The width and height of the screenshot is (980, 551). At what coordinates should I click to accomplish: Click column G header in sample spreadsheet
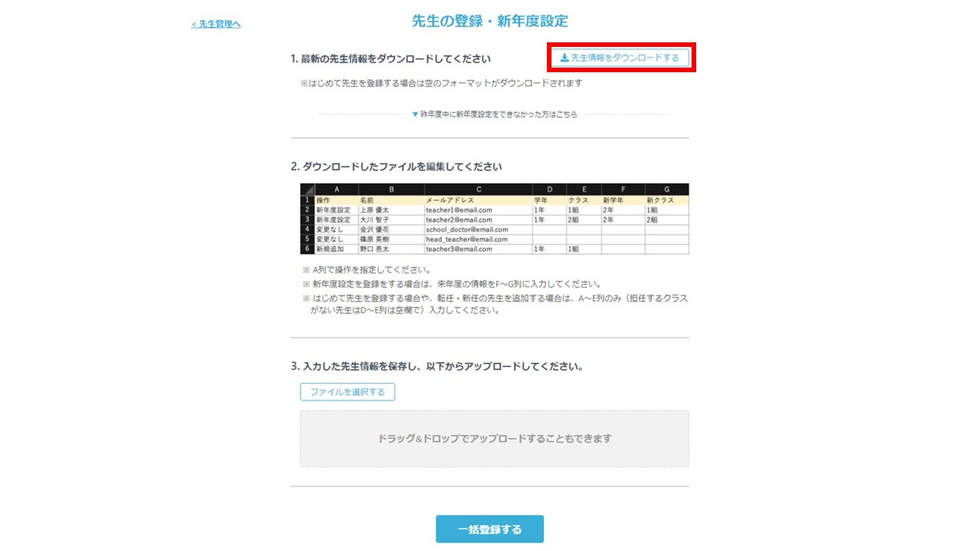666,189
